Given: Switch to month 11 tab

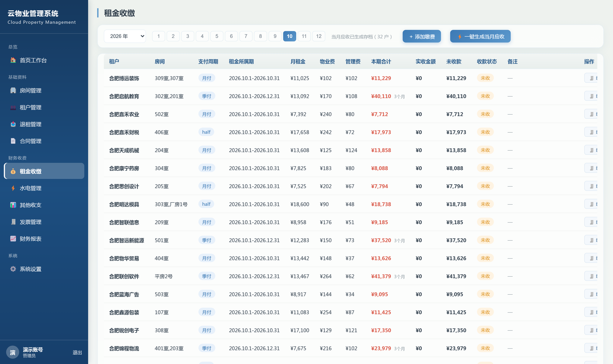Looking at the screenshot, I should pyautogui.click(x=304, y=36).
